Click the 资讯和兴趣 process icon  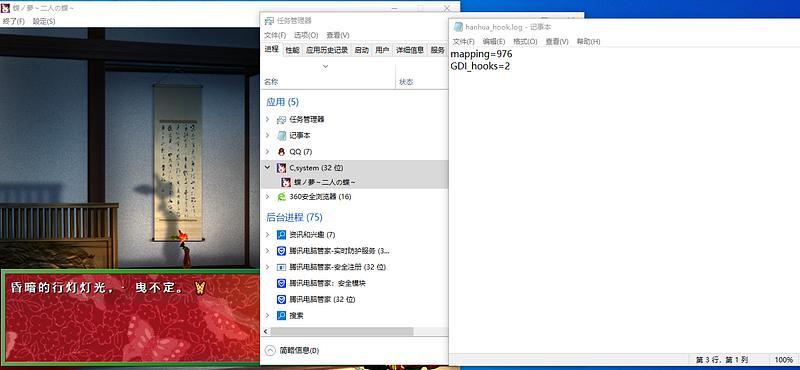281,235
